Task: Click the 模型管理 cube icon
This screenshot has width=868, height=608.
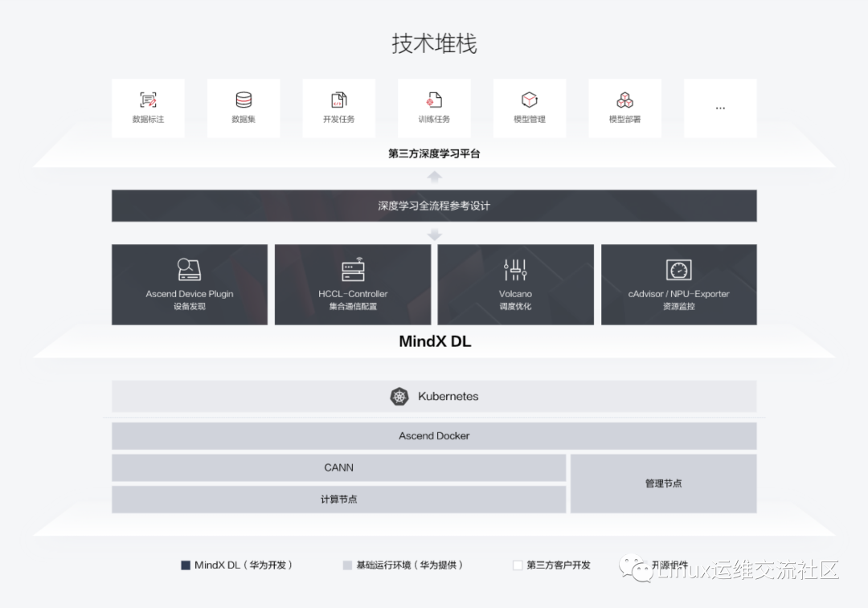Action: point(530,100)
